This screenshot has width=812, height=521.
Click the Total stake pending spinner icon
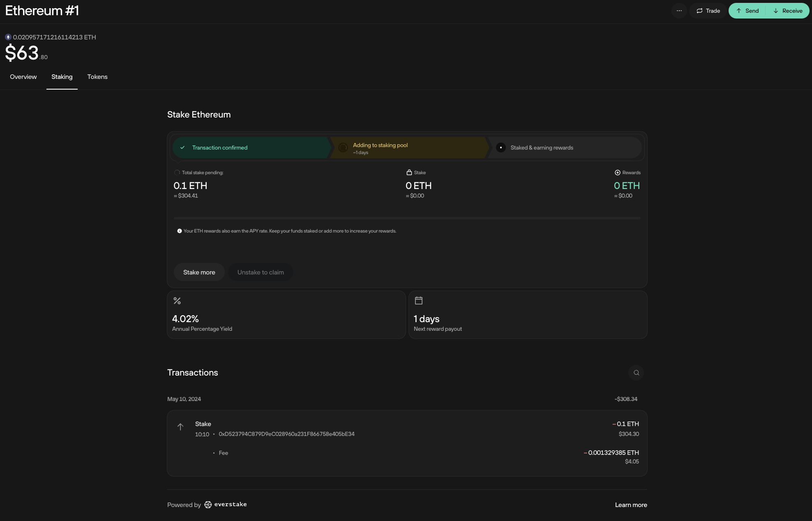click(177, 173)
